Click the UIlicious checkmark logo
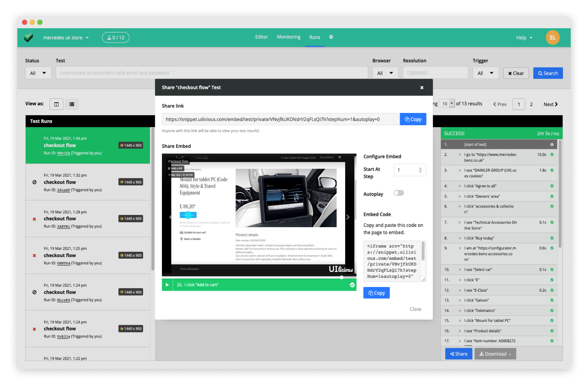Image resolution: width=588 pixels, height=386 pixels. click(x=29, y=37)
